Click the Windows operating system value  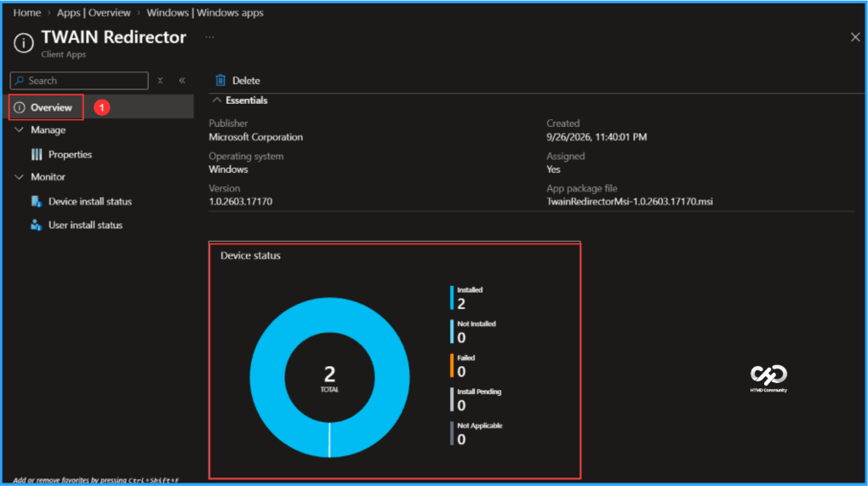(x=228, y=169)
